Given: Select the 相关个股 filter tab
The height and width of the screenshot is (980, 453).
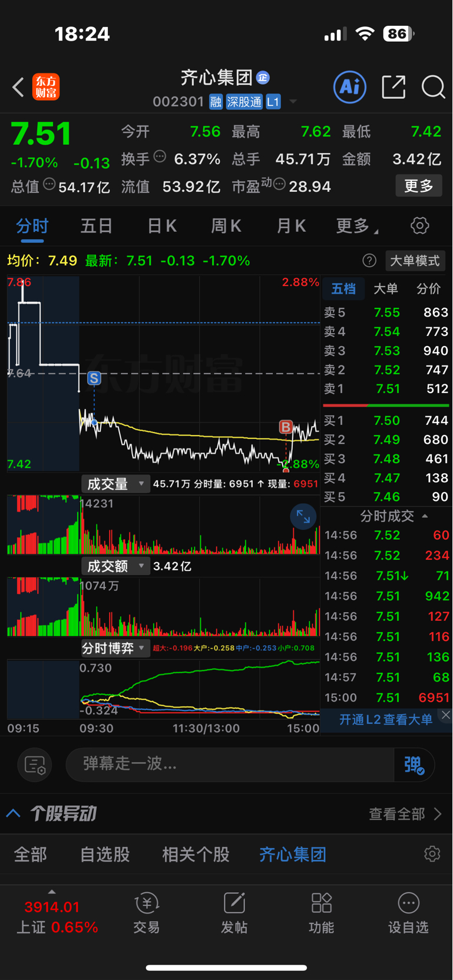Looking at the screenshot, I should click(196, 855).
